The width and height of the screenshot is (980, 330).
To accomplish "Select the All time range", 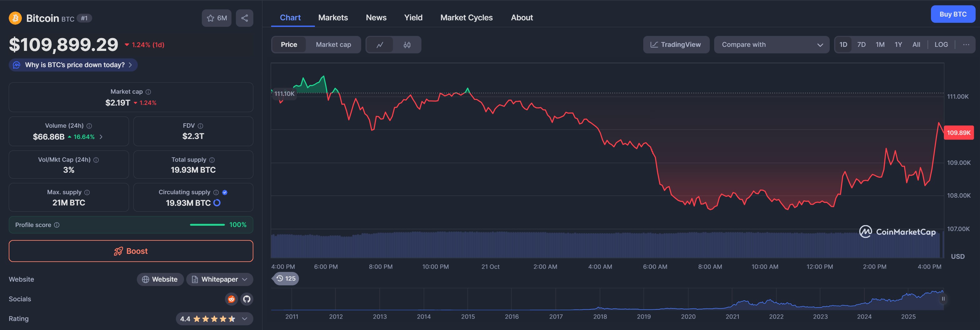I will click(916, 45).
